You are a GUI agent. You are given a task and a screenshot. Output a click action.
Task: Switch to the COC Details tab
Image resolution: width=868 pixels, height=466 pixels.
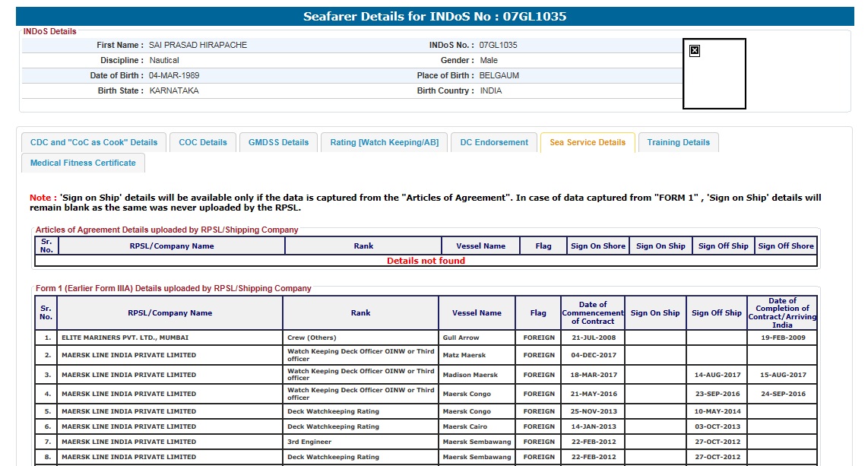point(203,142)
